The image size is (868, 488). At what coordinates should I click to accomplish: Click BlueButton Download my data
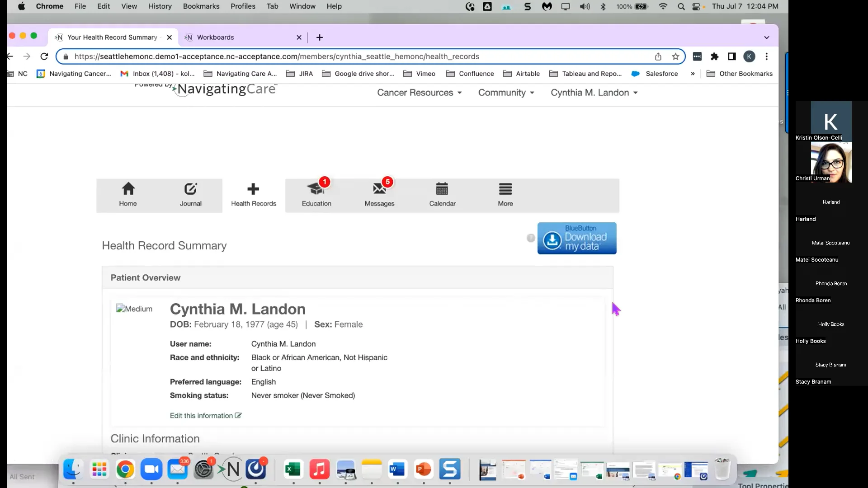(x=576, y=238)
